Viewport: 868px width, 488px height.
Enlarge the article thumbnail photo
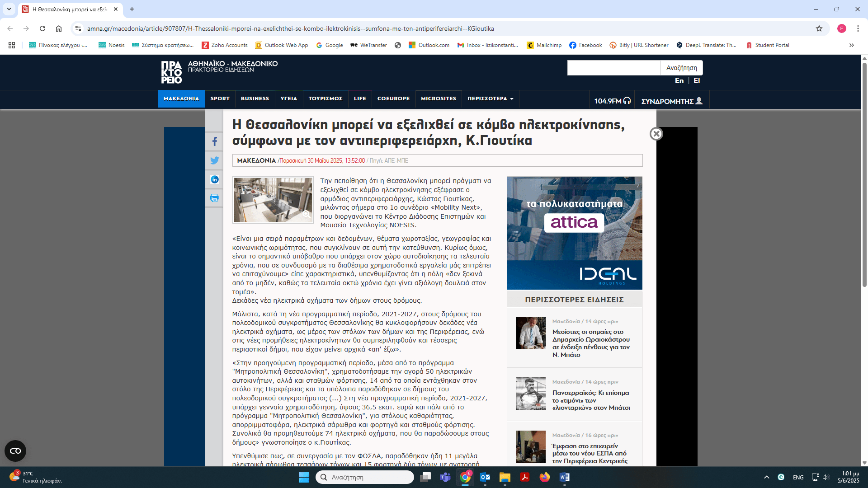click(x=273, y=200)
